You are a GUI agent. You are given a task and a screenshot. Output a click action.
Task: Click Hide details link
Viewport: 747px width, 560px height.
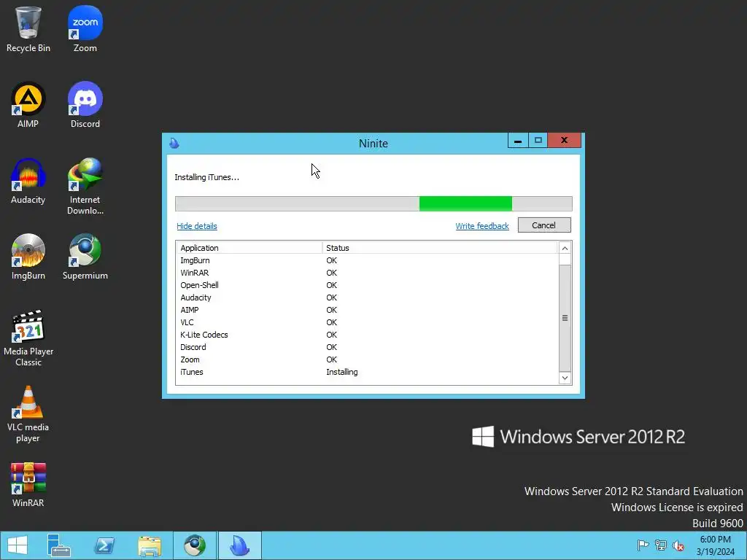pyautogui.click(x=197, y=226)
